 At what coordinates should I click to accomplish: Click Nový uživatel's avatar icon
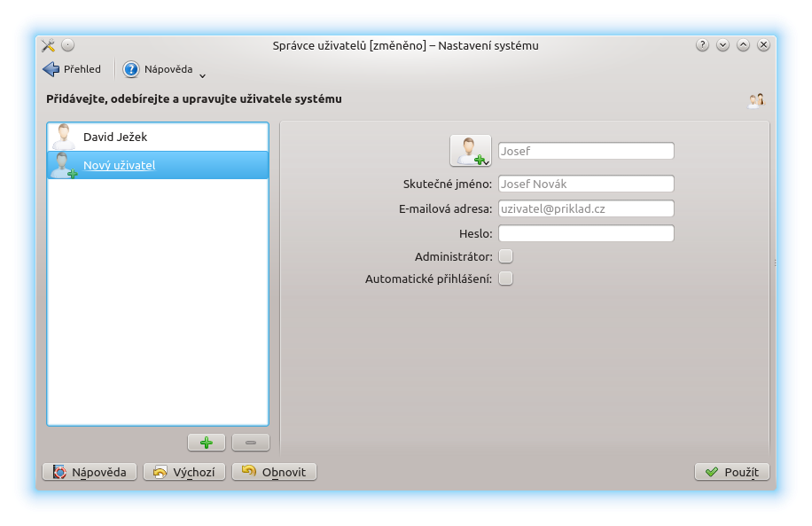coord(65,165)
